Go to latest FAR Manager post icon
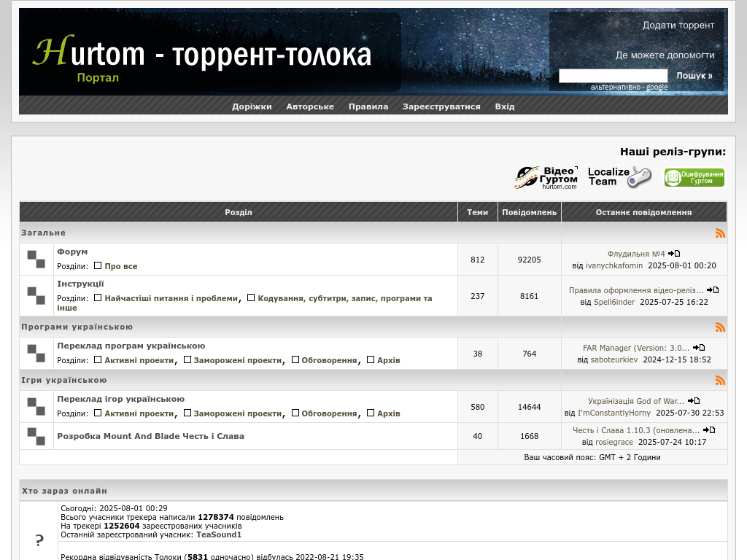 pyautogui.click(x=699, y=348)
